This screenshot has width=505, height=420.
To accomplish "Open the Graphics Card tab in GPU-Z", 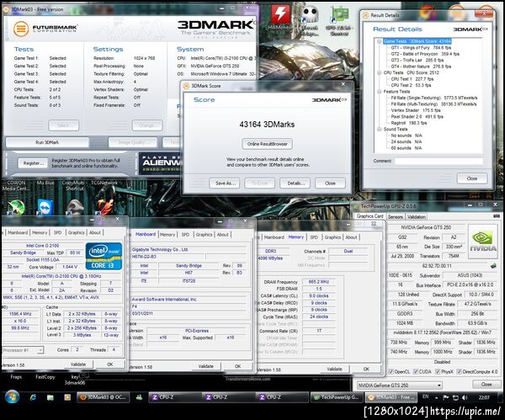I will tap(369, 216).
